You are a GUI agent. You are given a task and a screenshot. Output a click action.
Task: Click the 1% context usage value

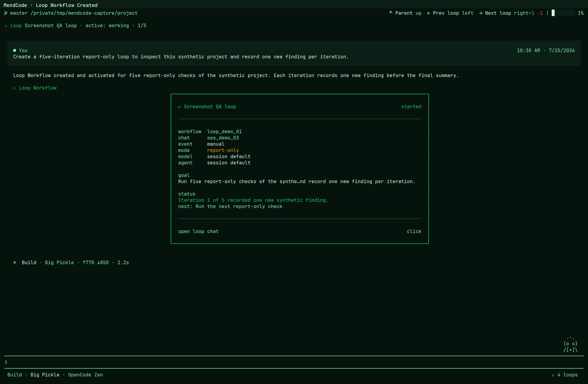(581, 13)
